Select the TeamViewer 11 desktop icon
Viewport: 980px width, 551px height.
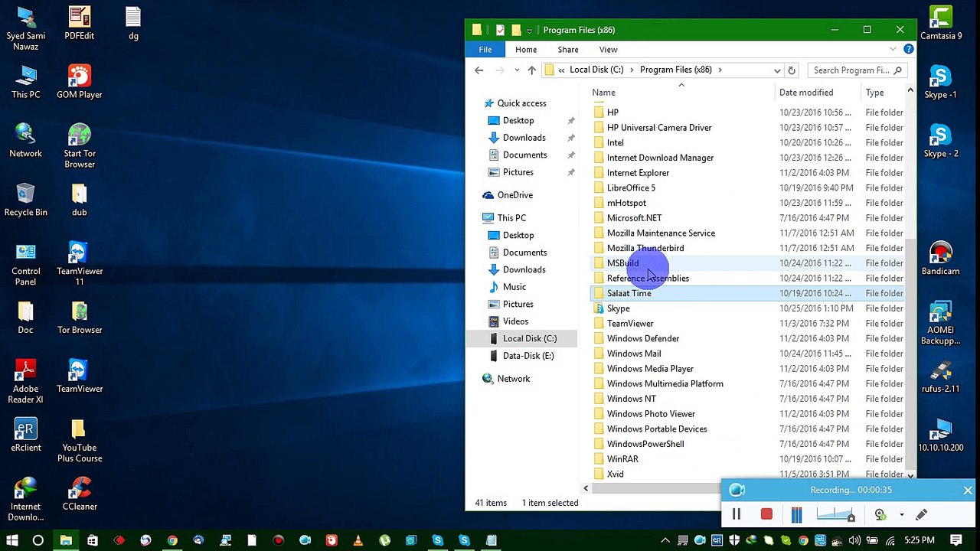80,264
